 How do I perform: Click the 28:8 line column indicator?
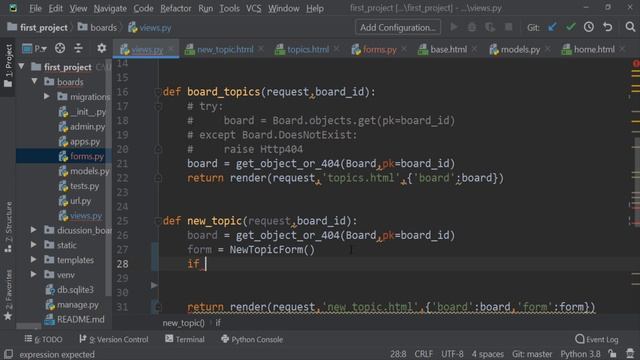(x=398, y=354)
